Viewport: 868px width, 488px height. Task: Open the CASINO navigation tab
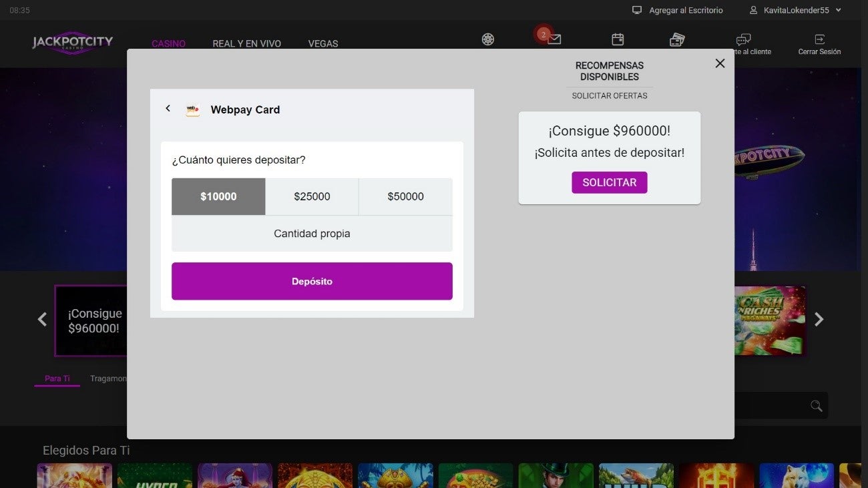click(168, 43)
